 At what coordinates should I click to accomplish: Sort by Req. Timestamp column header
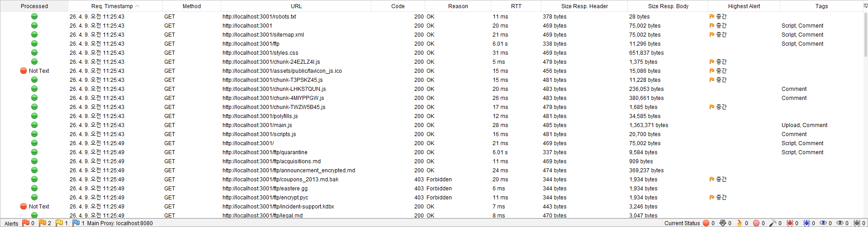tap(115, 6)
